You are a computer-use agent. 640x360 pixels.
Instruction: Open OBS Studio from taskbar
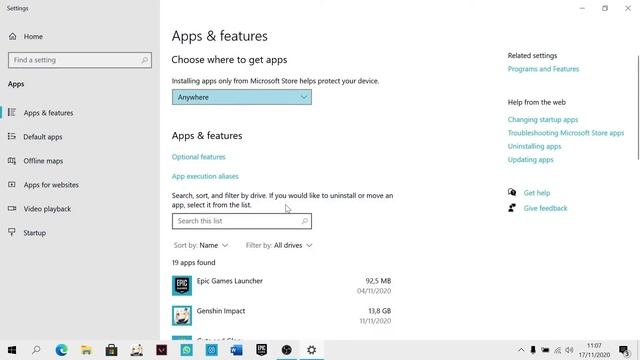[x=287, y=350]
